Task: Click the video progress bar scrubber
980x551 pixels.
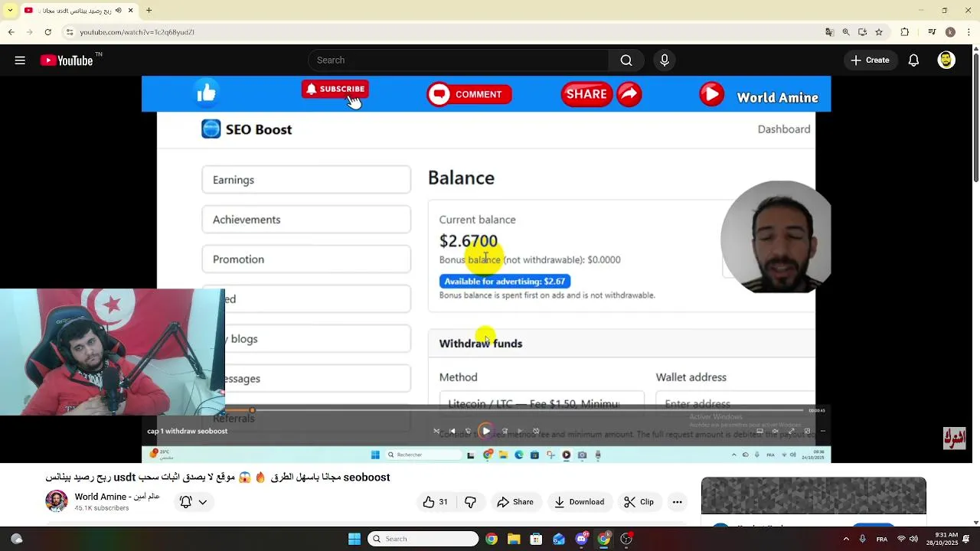Action: click(x=252, y=411)
